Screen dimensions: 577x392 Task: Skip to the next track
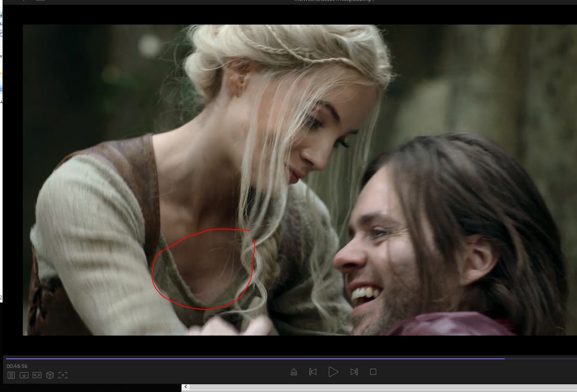354,372
